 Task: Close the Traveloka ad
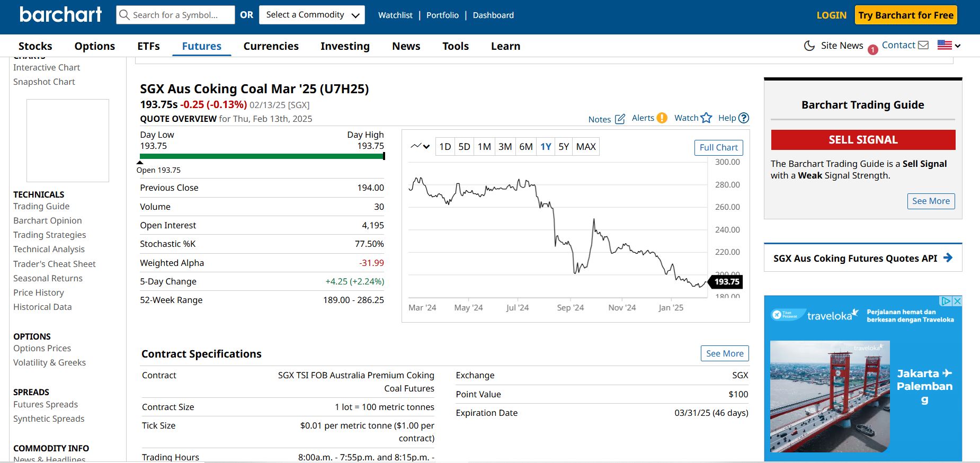957,301
